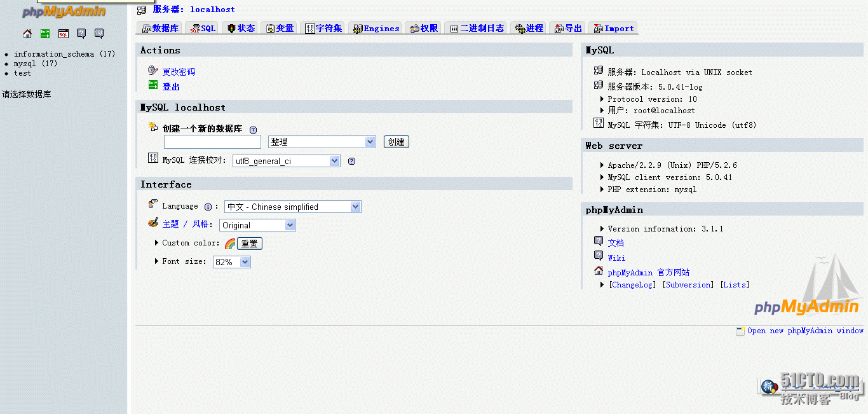The width and height of the screenshot is (868, 414).
Task: Open the 数据库 (Databases) tab
Action: click(x=160, y=28)
